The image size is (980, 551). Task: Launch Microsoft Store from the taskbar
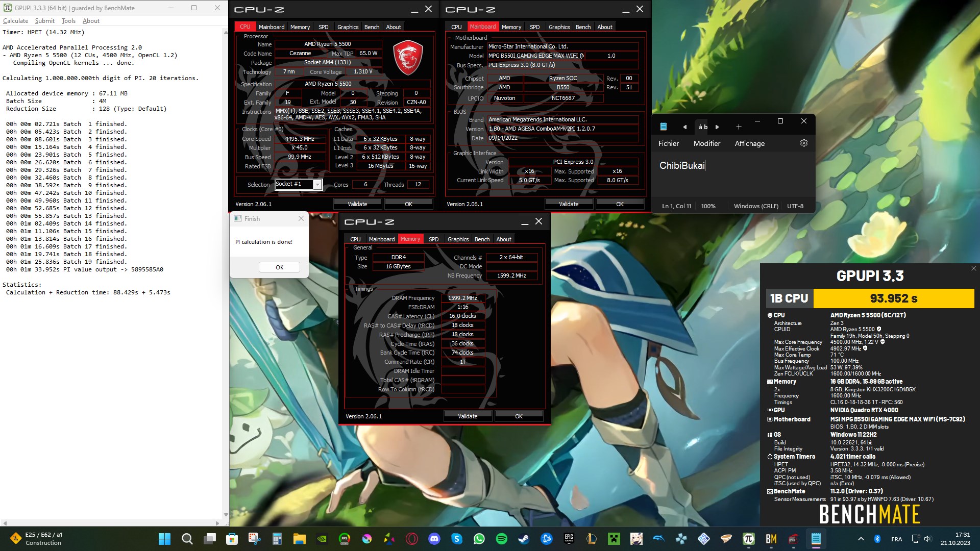click(x=232, y=539)
